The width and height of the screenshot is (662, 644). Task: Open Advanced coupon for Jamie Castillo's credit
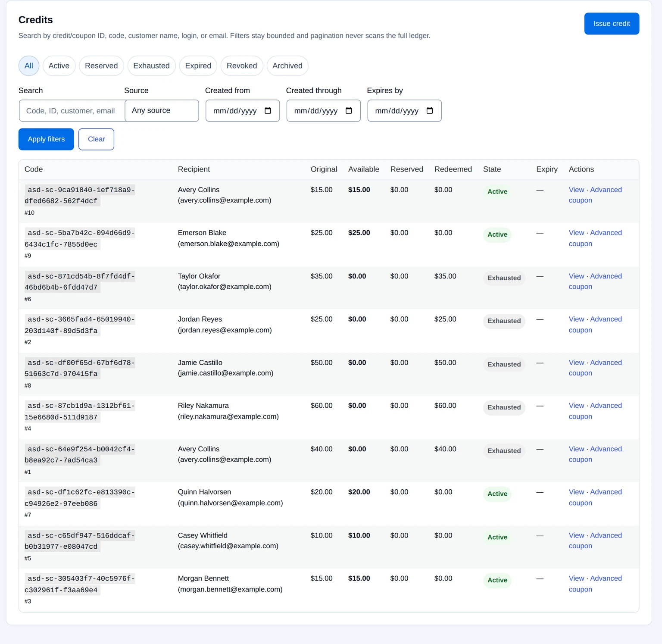[x=595, y=368]
